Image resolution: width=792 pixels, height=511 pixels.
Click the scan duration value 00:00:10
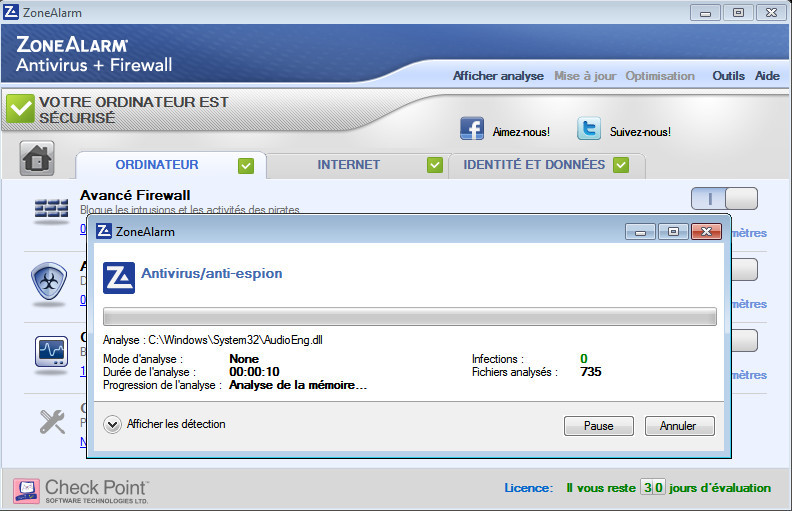pos(254,372)
